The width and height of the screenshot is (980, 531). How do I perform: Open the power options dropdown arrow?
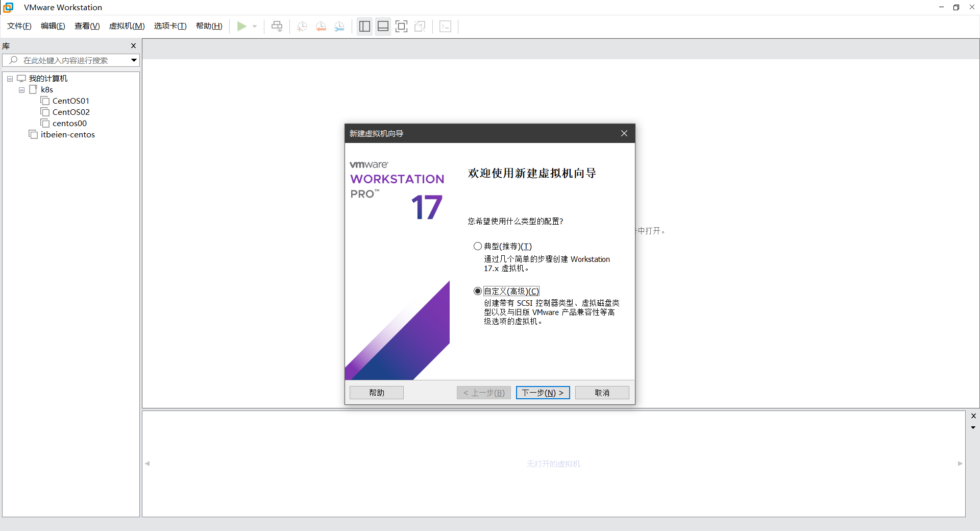(x=255, y=27)
